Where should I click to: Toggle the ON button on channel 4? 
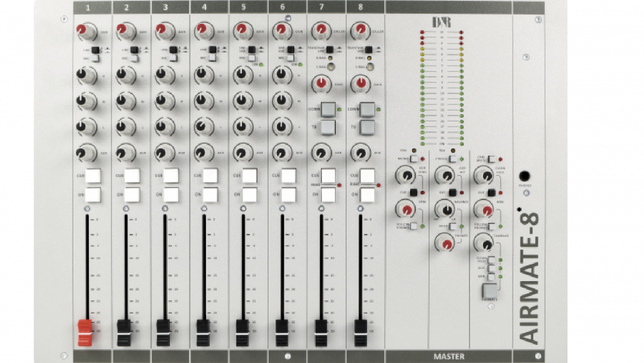coord(210,195)
